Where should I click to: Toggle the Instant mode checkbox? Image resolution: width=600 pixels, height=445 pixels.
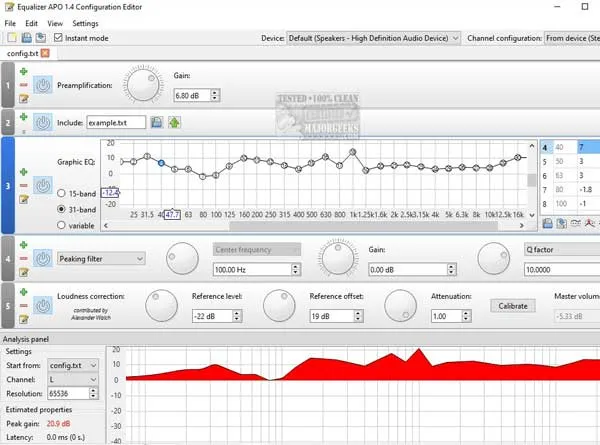point(58,37)
